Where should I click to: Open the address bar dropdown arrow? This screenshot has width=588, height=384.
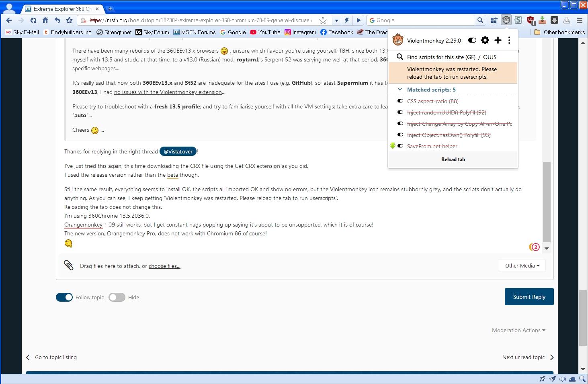[336, 20]
